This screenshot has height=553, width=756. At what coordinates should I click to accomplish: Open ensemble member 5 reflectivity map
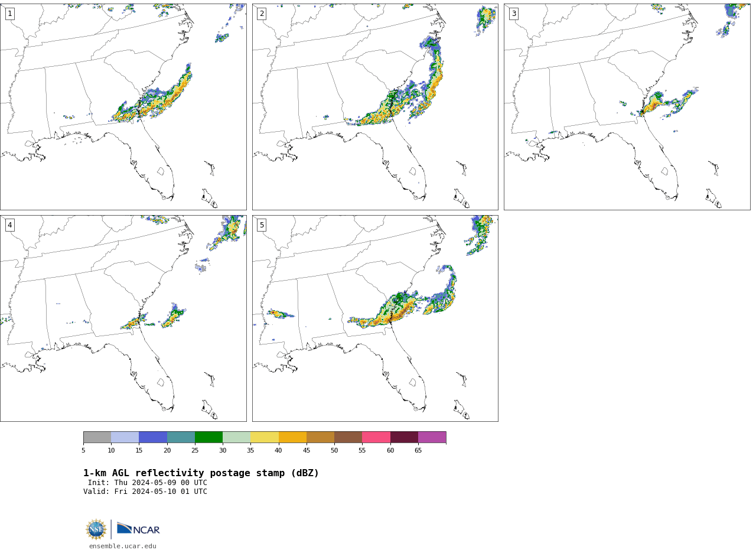375,318
